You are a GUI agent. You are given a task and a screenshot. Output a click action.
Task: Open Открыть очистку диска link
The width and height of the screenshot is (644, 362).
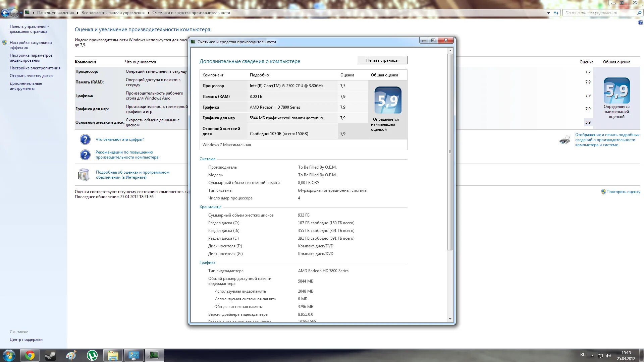point(31,76)
